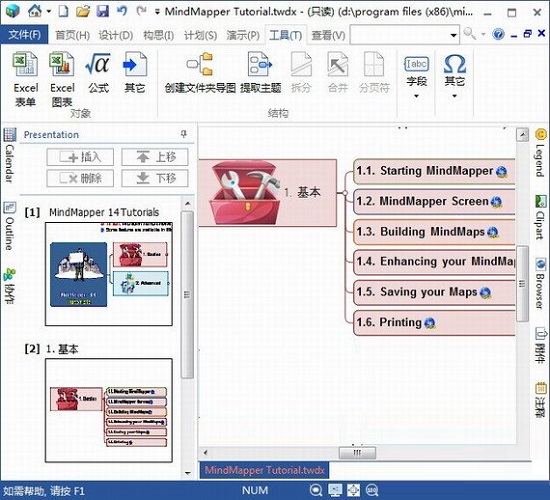Open the 文件(F) menu

click(24, 35)
